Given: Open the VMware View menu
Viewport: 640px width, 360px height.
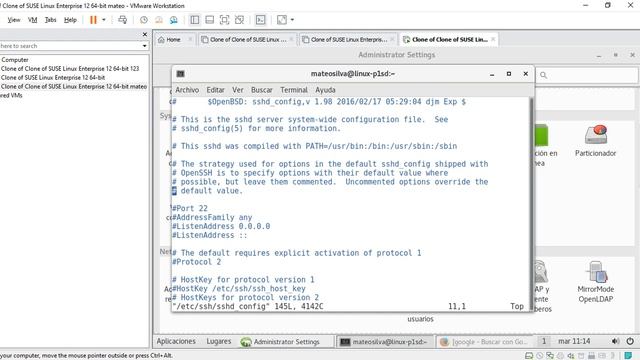Looking at the screenshot, I should 13,20.
